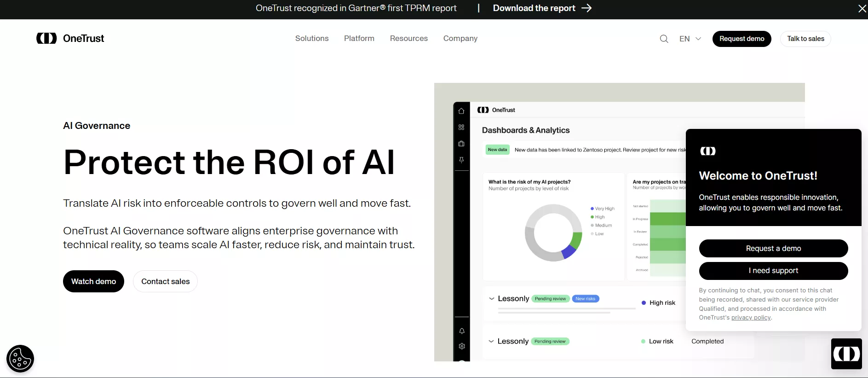Click the arrow next to Download the report

(x=586, y=8)
